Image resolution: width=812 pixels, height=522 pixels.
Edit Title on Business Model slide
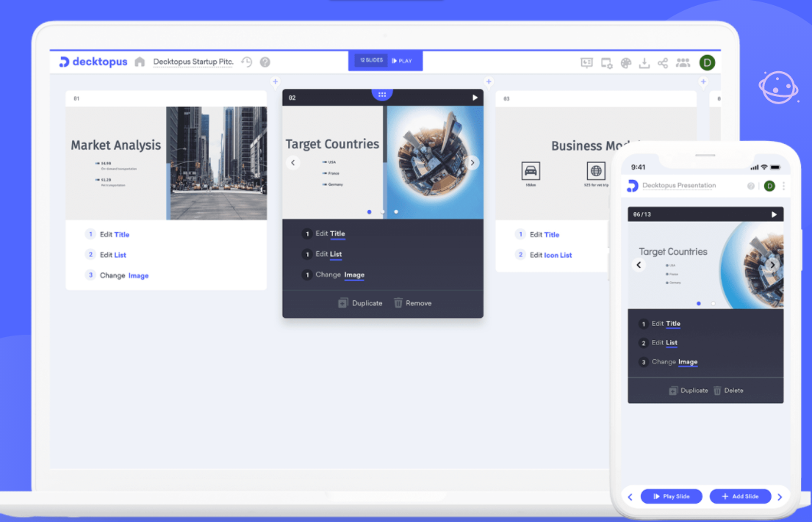tap(545, 234)
